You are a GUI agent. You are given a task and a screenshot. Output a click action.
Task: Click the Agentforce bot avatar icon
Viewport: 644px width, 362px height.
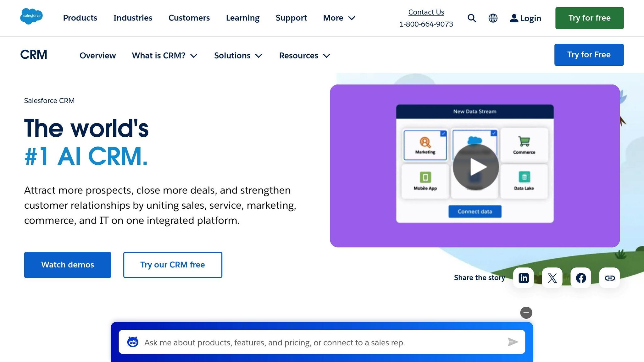(x=133, y=342)
